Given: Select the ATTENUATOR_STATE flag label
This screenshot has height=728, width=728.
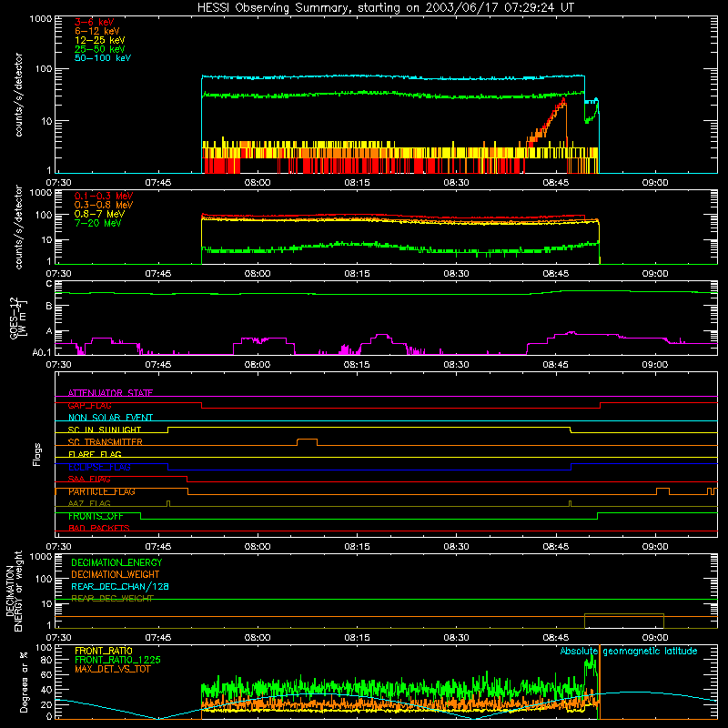Looking at the screenshot, I should [x=110, y=393].
